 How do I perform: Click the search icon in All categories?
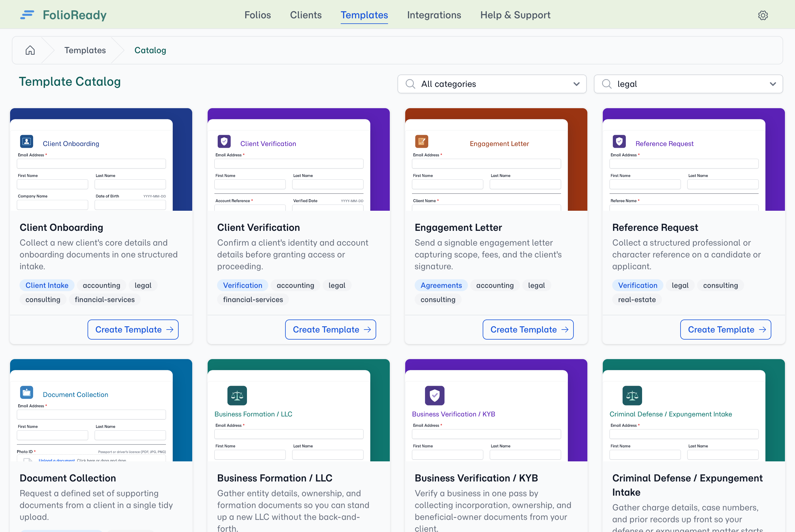[x=411, y=84]
